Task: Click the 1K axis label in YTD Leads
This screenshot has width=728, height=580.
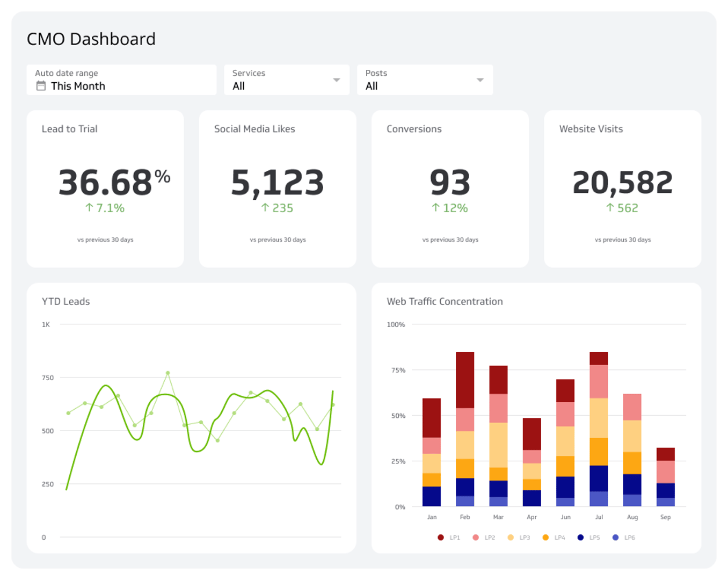Action: [x=46, y=324]
